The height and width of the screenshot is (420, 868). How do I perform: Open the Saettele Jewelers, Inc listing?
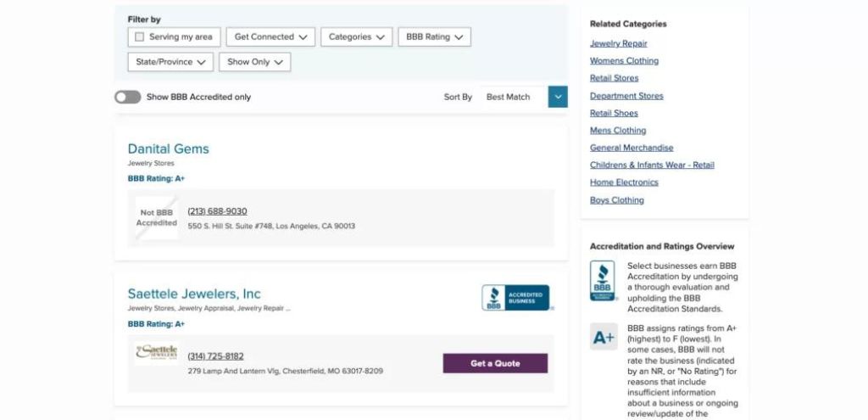(x=194, y=294)
